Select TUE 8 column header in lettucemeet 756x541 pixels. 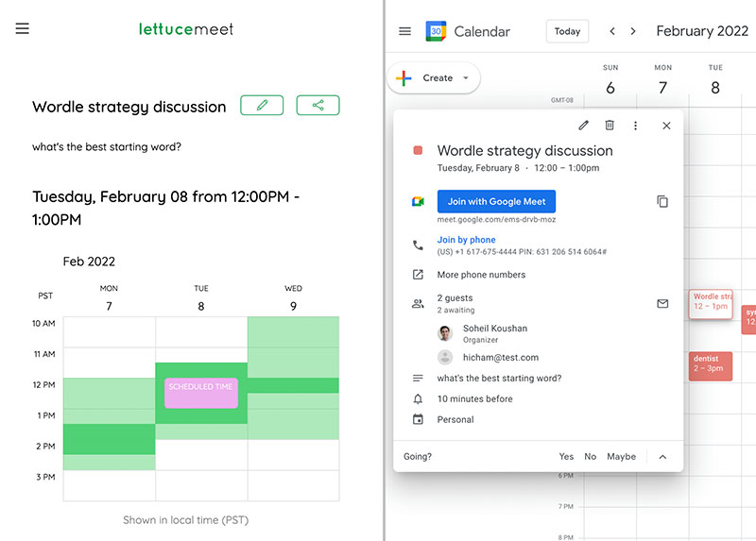pyautogui.click(x=201, y=298)
